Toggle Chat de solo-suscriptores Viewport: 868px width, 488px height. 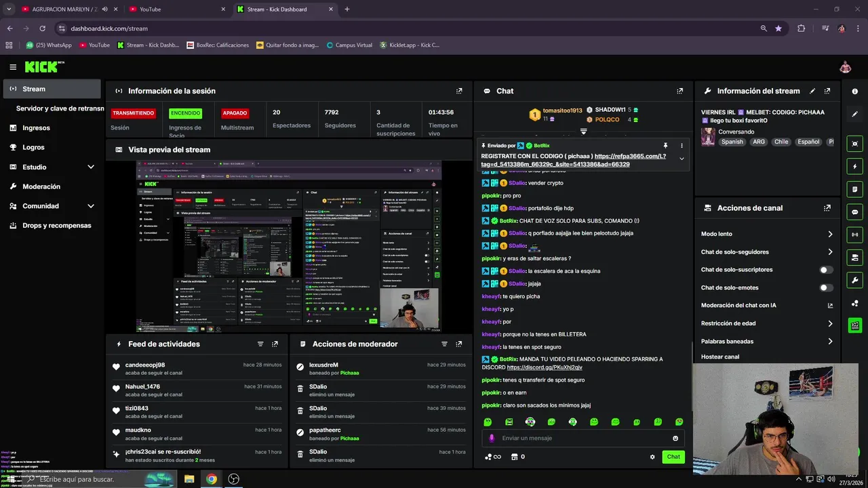(826, 270)
